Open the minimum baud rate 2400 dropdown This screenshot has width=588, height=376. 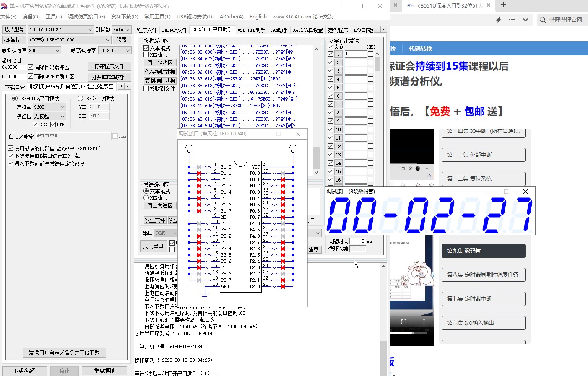[44, 50]
